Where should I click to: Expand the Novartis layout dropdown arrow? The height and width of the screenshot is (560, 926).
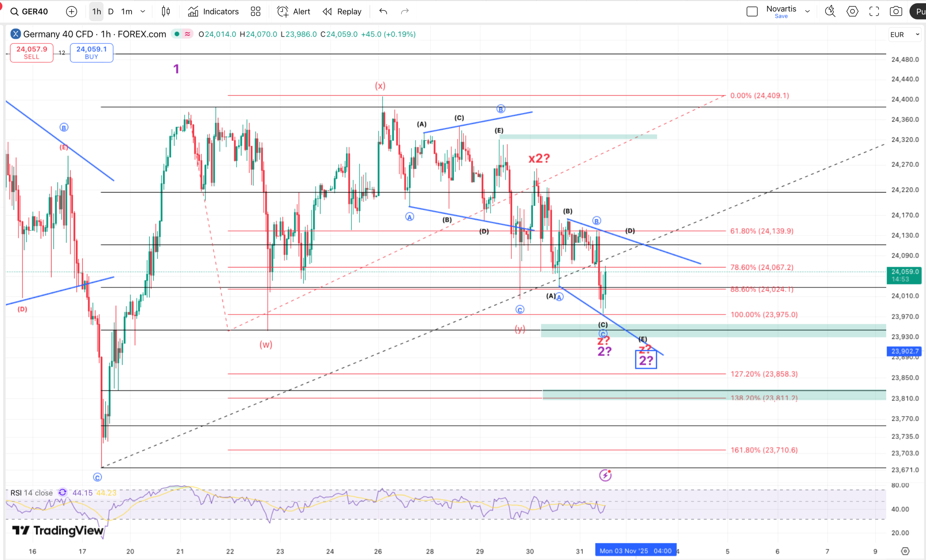click(x=808, y=12)
